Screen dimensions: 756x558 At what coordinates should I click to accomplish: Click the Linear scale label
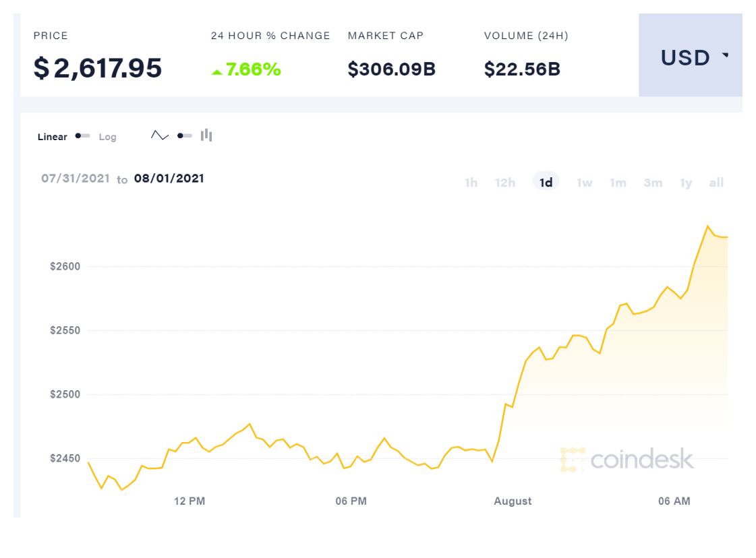[x=53, y=137]
